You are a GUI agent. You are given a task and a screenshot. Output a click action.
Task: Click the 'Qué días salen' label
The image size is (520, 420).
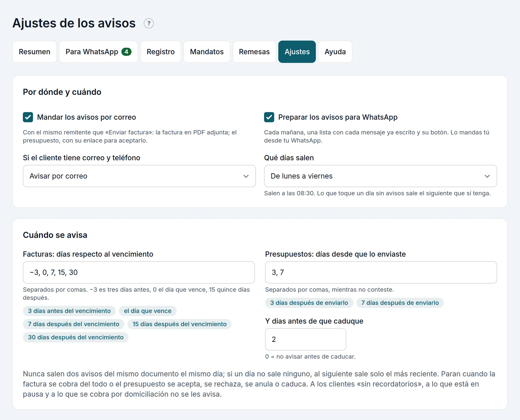tap(289, 158)
